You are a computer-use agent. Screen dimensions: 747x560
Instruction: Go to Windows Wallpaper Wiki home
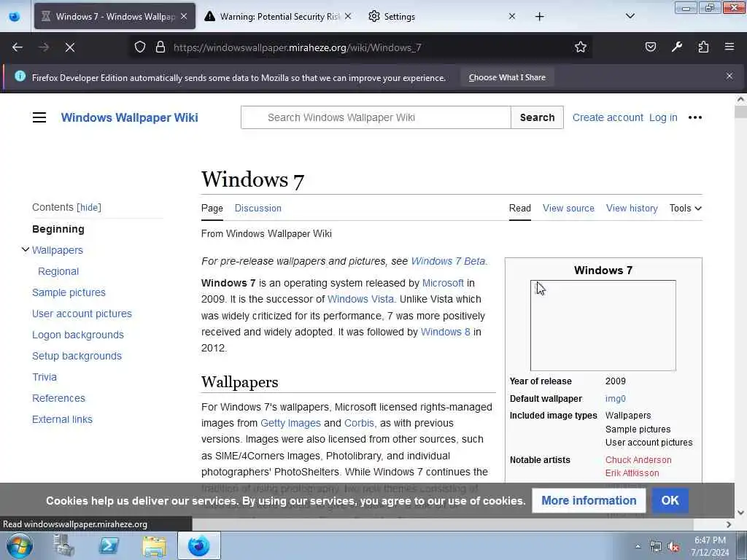point(130,117)
